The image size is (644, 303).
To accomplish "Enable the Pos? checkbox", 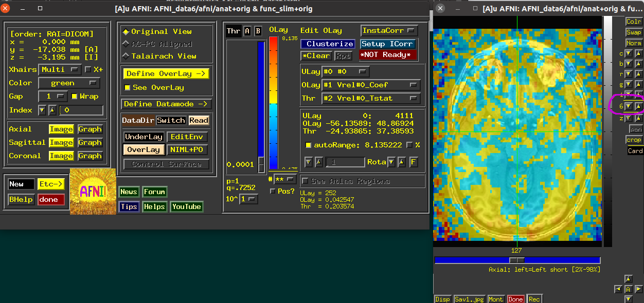I will click(273, 191).
